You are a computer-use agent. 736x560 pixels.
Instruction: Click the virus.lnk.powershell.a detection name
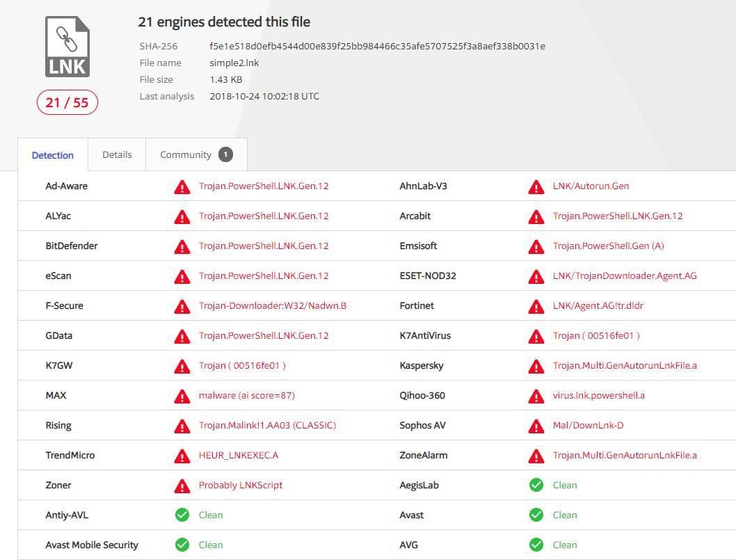pos(599,395)
